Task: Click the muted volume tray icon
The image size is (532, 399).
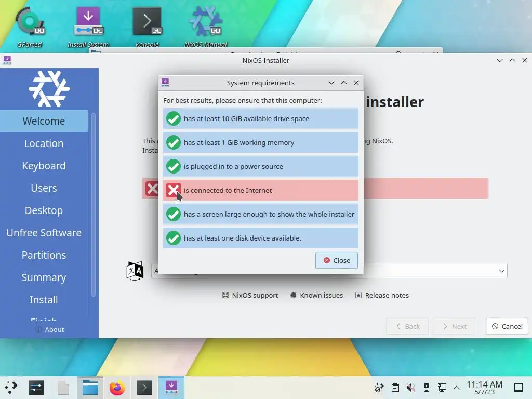Action: 411,388
